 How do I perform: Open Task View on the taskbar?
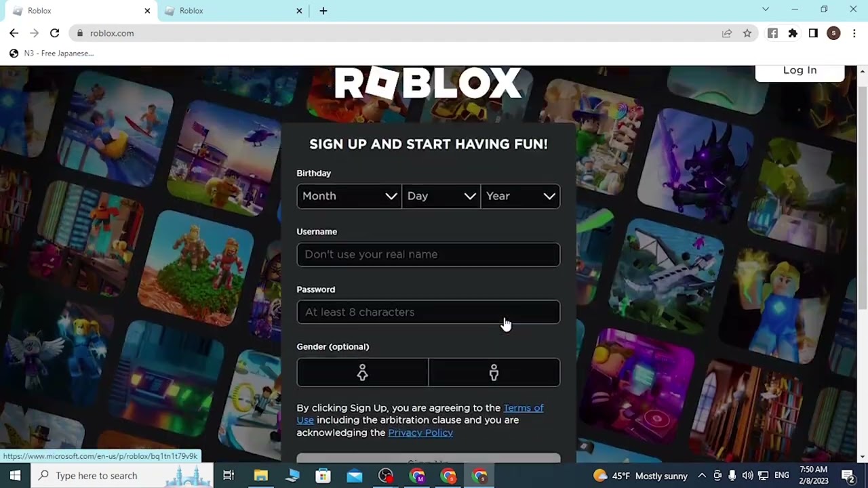[229, 475]
